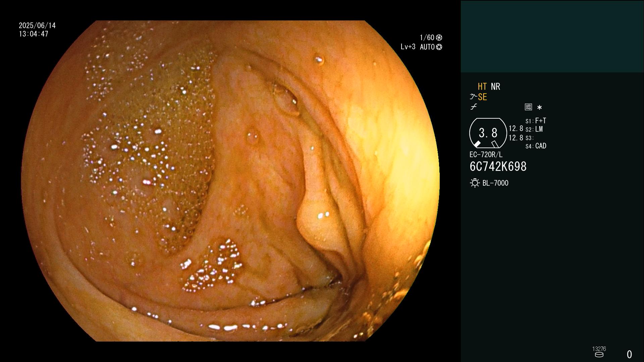Click the date 2025/06/14
The image size is (644, 362).
tap(37, 25)
